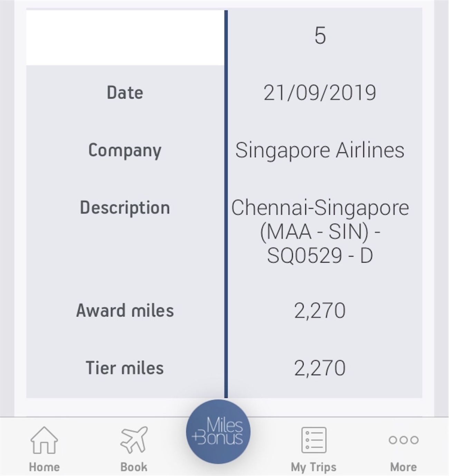
Task: Tap the Tier miles value 2,270
Action: (x=320, y=367)
